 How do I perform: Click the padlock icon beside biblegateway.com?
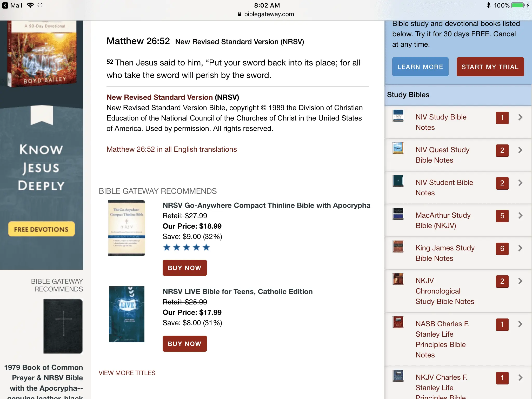click(240, 14)
